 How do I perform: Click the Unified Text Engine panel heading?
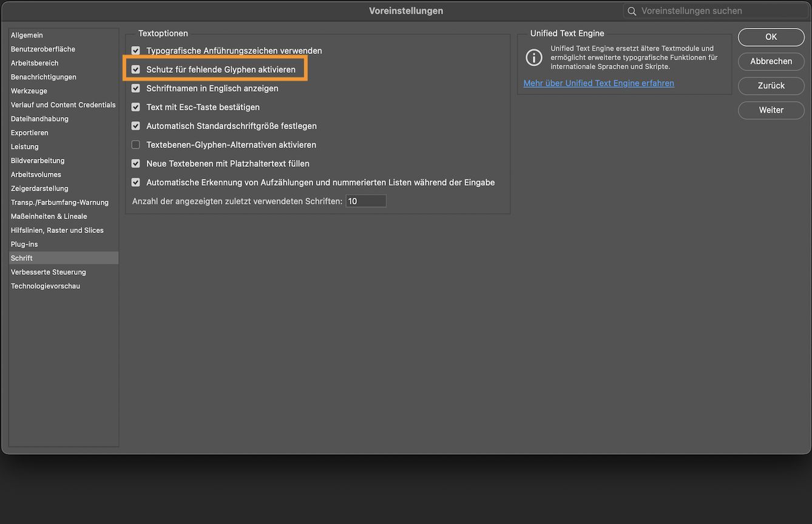click(567, 33)
